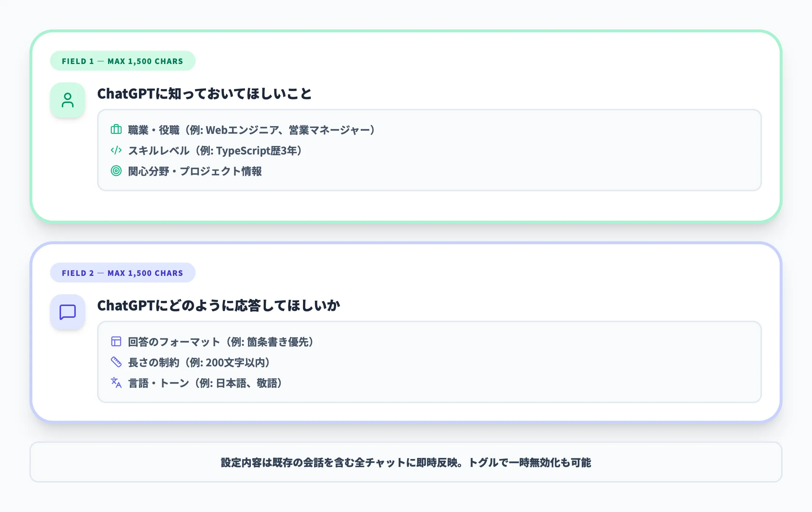Select the translation icon beside 言語・トーン
The image size is (812, 512).
coord(116,383)
